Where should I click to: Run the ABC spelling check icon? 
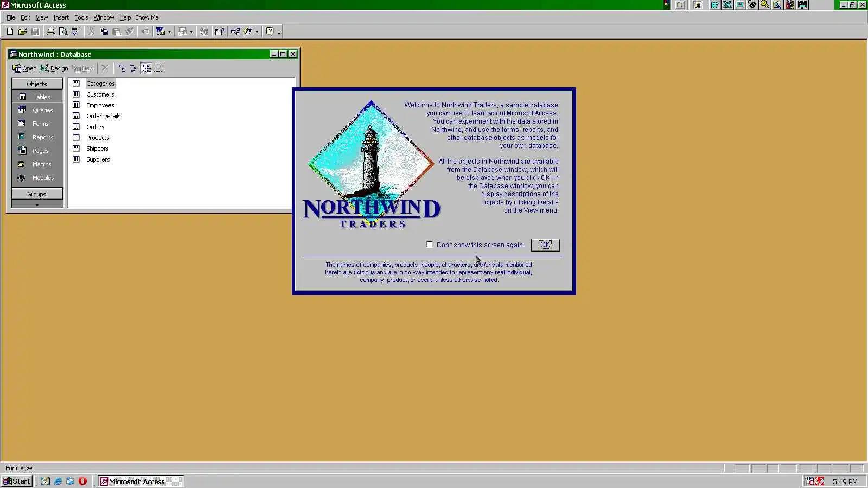(x=75, y=31)
